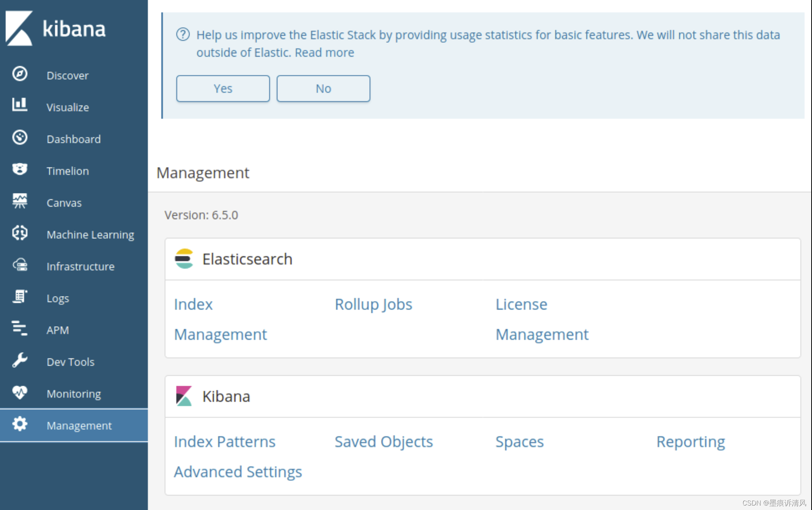Click the Machine Learning brain icon
812x510 pixels.
pyautogui.click(x=20, y=233)
